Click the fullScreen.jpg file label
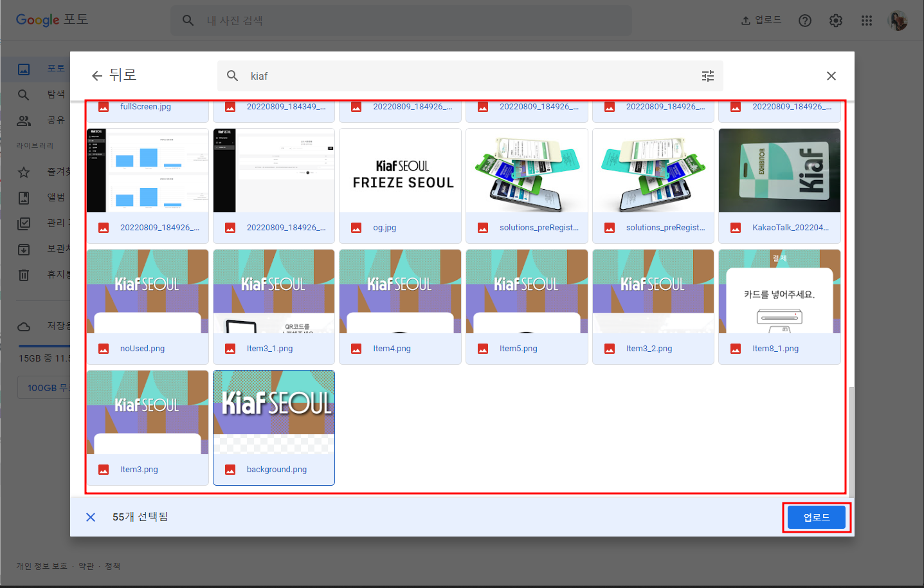The image size is (924, 588). point(145,107)
